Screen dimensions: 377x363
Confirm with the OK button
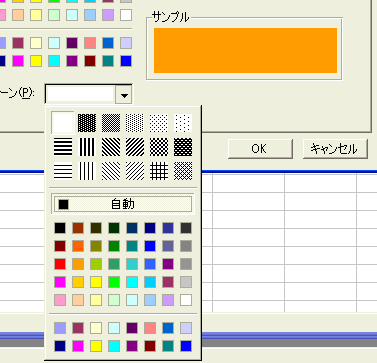coord(260,149)
